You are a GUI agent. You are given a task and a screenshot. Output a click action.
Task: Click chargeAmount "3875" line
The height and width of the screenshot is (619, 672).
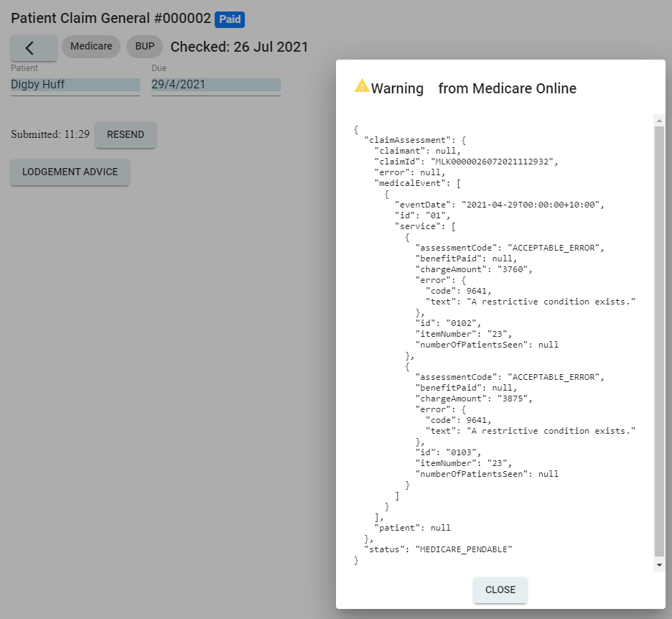click(x=474, y=399)
